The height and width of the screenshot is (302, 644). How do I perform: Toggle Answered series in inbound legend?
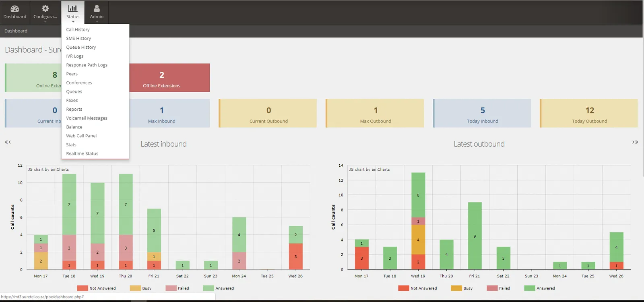219,288
